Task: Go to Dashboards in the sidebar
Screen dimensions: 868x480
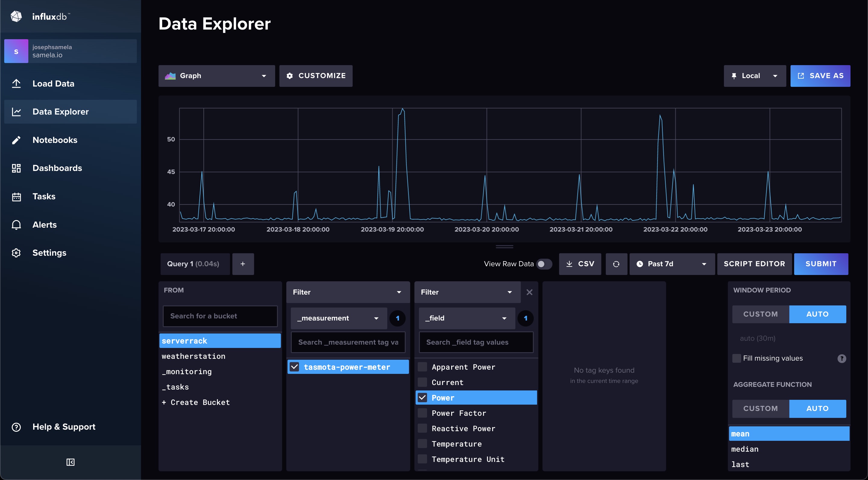Action: click(57, 168)
